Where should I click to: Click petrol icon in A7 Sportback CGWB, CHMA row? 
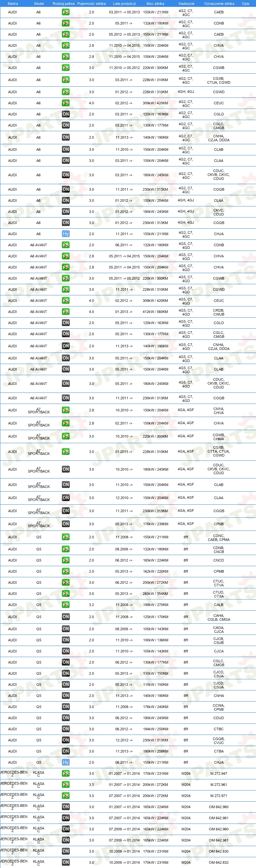pyautogui.click(x=66, y=436)
